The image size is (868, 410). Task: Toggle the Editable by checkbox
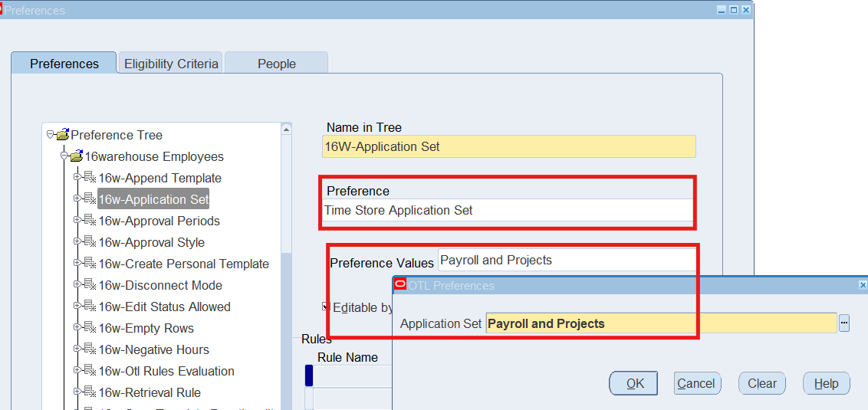coord(326,307)
